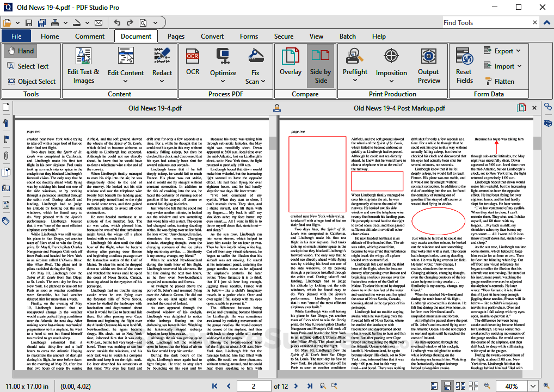
Task: Switch to the Pages tab
Action: [177, 36]
